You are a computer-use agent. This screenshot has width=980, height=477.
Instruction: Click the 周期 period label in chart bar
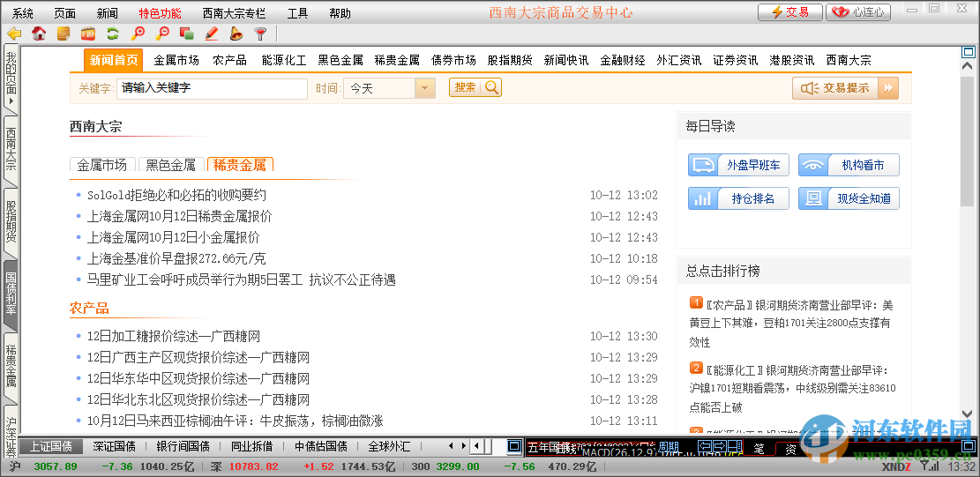pyautogui.click(x=669, y=446)
